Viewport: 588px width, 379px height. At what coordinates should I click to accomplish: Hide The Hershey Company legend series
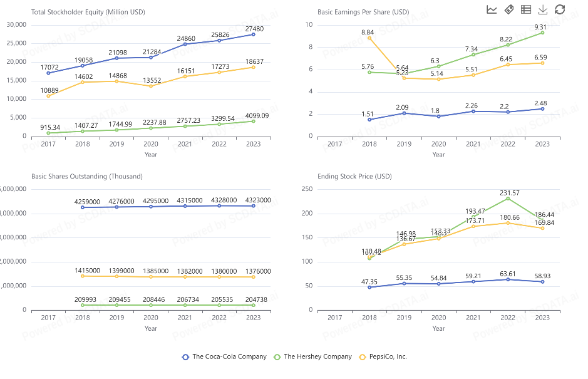(313, 356)
